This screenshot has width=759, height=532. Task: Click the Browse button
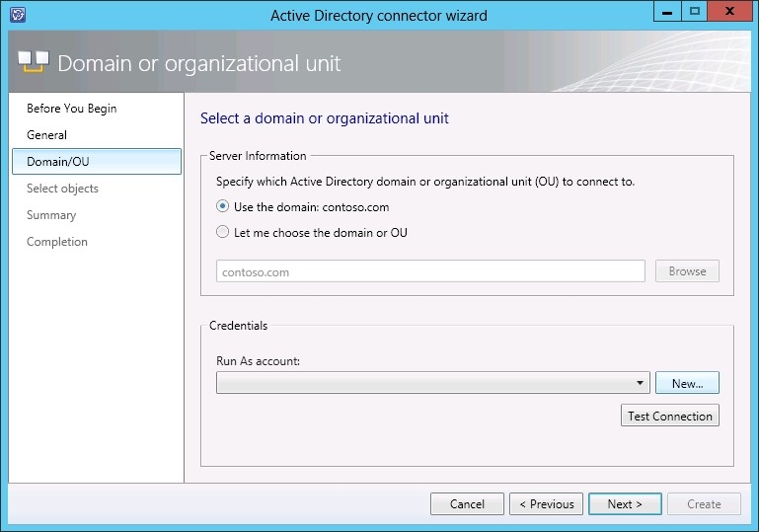tap(687, 271)
